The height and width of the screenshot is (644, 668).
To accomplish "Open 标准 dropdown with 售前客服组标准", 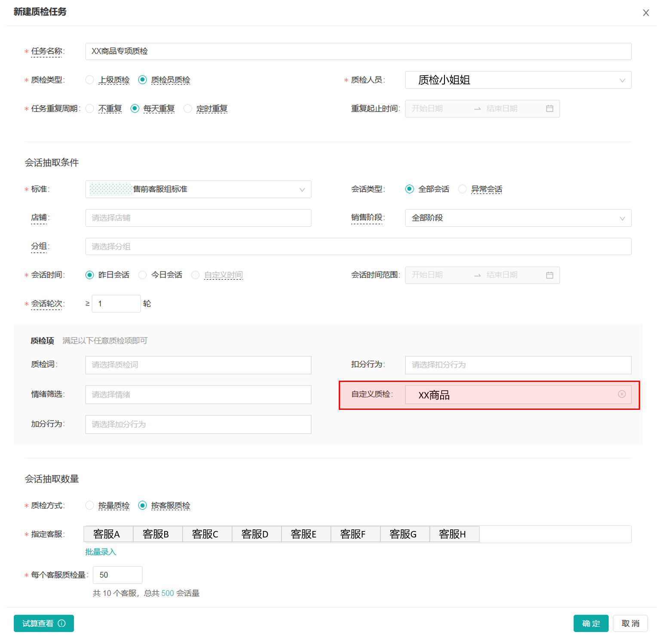I will click(x=198, y=189).
